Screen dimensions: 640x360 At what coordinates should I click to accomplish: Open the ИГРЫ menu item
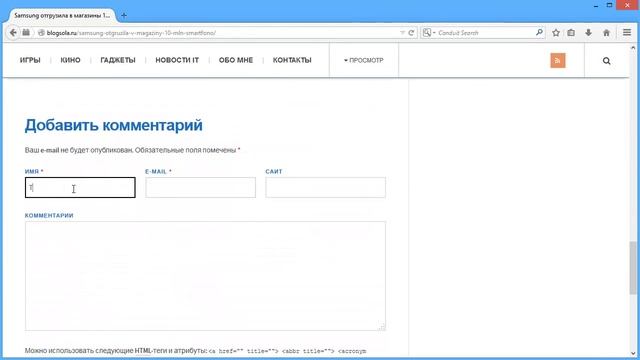tap(30, 60)
